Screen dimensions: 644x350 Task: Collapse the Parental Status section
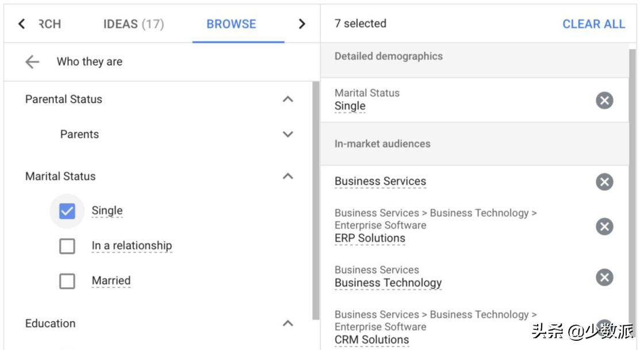tap(288, 99)
